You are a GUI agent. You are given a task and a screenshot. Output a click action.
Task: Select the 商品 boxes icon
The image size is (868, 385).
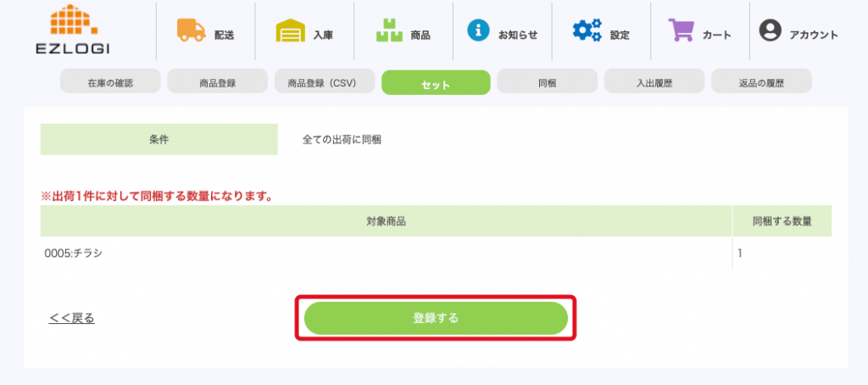pyautogui.click(x=389, y=31)
